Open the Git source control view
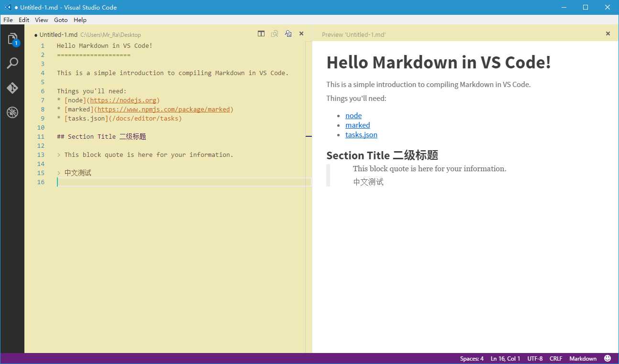This screenshot has height=364, width=619. pos(12,88)
